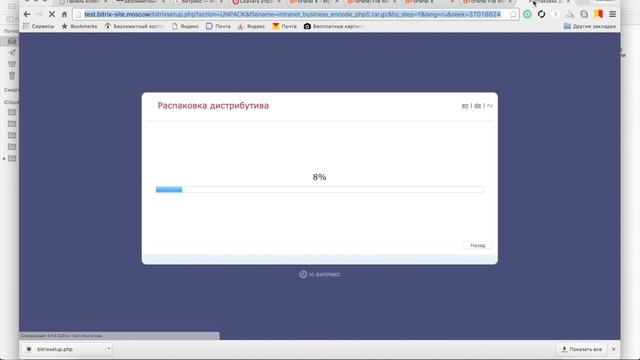This screenshot has width=640, height=360.
Task: Click the browser forward arrow
Action: 39,14
